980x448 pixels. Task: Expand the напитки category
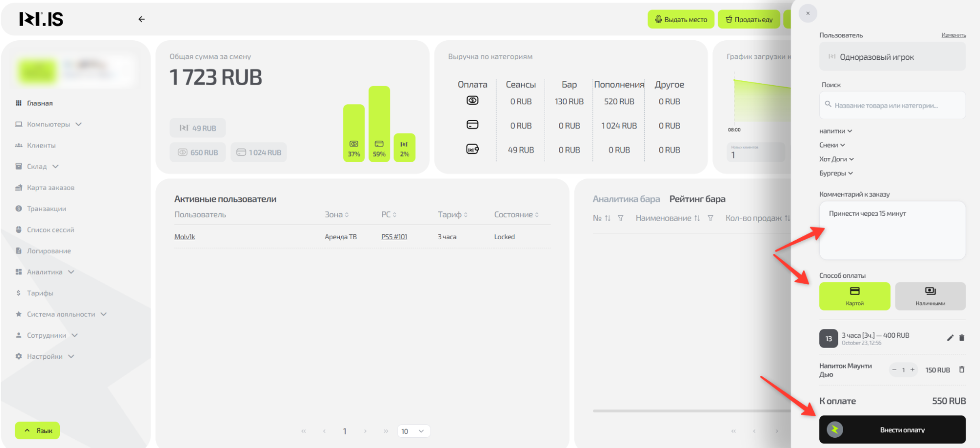tap(835, 131)
